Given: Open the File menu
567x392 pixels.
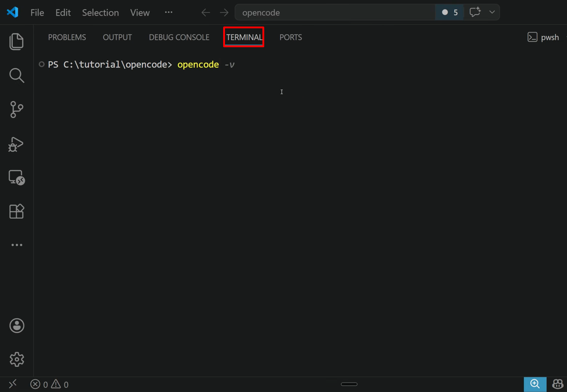Looking at the screenshot, I should 37,12.
